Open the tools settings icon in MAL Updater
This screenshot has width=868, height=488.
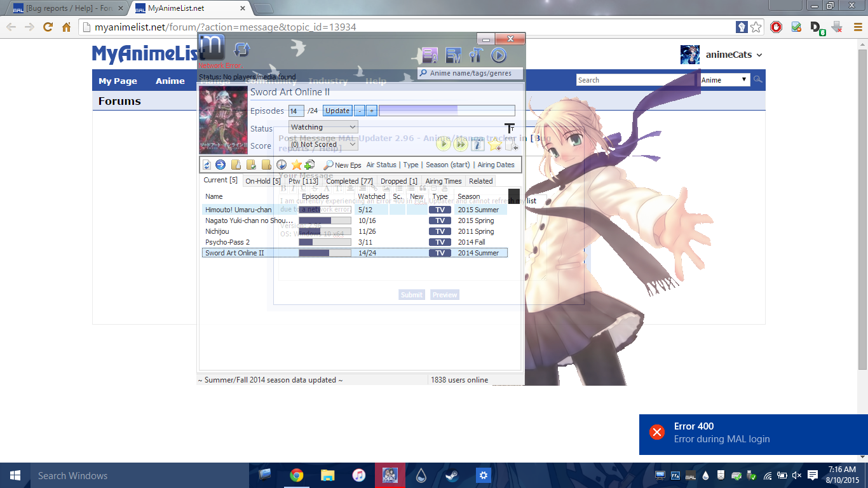pos(476,55)
